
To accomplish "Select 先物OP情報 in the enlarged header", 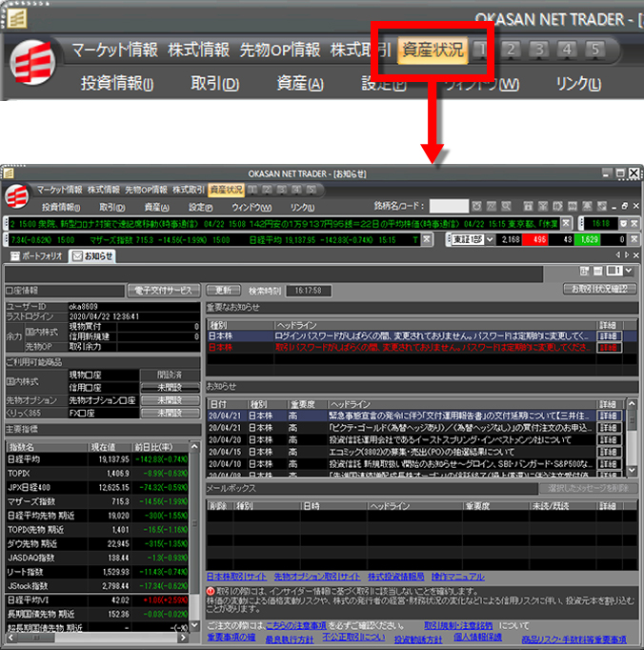I will point(280,51).
